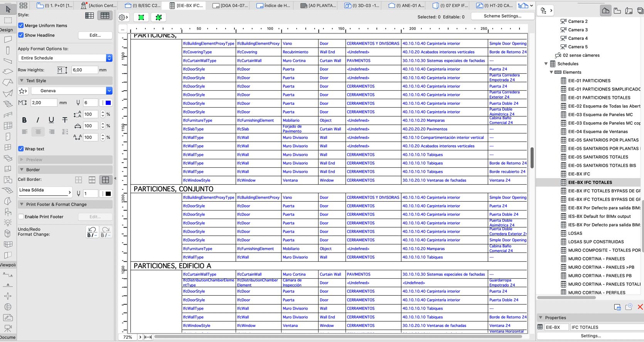The height and width of the screenshot is (342, 644).
Task: Switch to the Action Center tab
Action: 99,5
